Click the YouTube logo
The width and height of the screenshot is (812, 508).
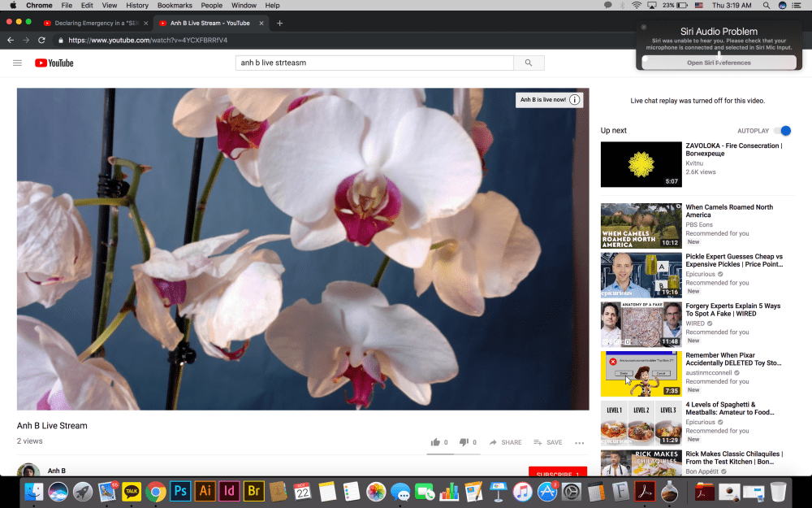pos(54,63)
